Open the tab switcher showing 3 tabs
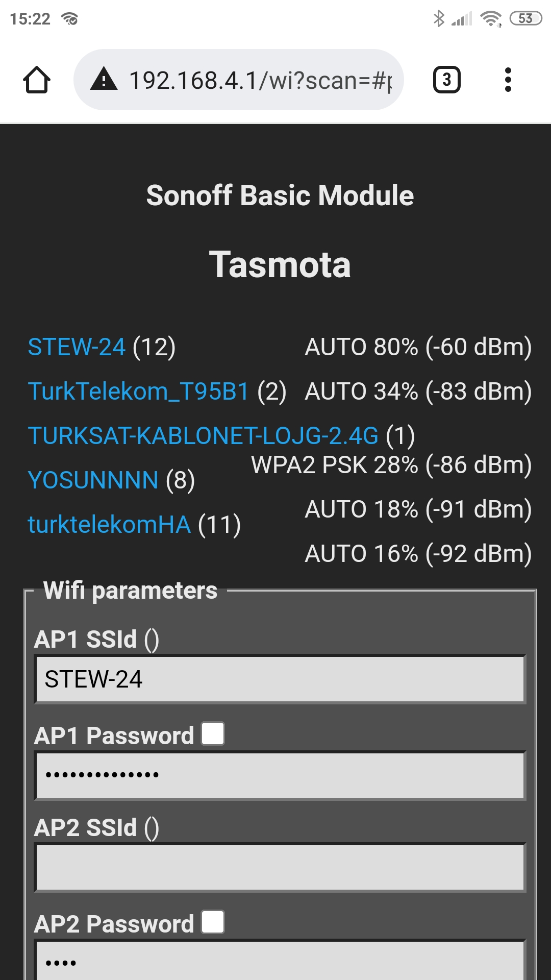551x980 pixels. point(446,80)
